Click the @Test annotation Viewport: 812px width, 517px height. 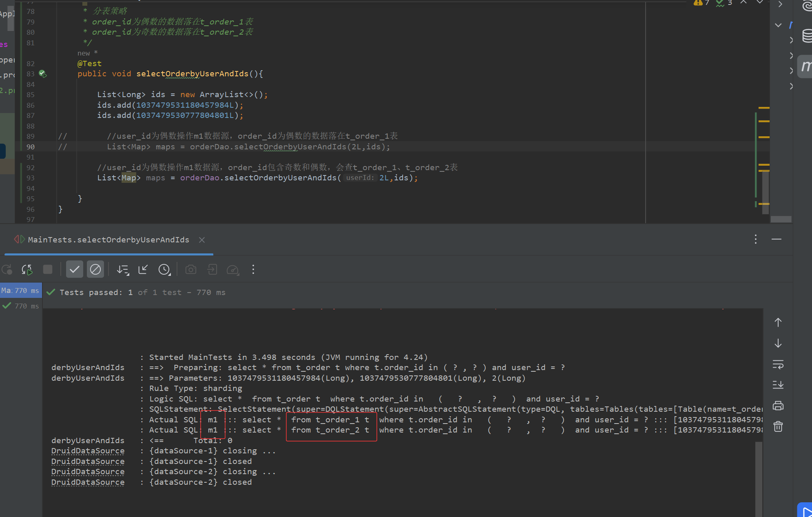pos(89,64)
